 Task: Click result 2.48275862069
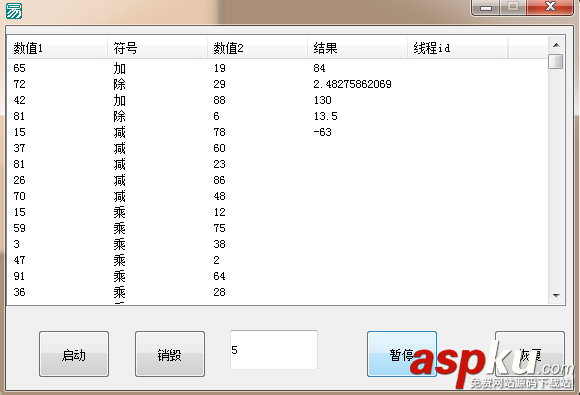pyautogui.click(x=353, y=84)
